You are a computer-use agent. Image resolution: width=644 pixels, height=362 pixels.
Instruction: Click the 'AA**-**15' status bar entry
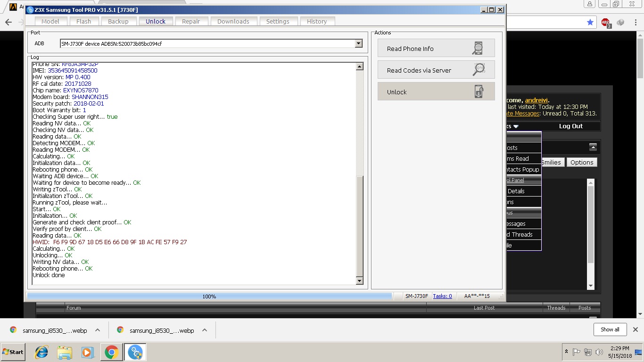(477, 296)
